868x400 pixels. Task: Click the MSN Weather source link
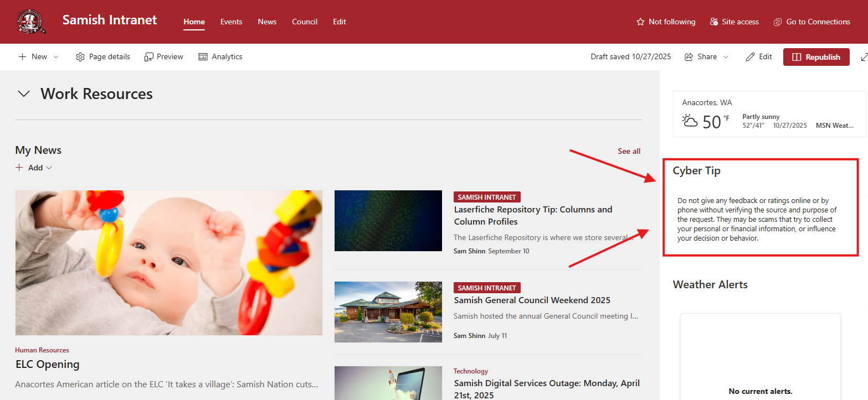[834, 125]
